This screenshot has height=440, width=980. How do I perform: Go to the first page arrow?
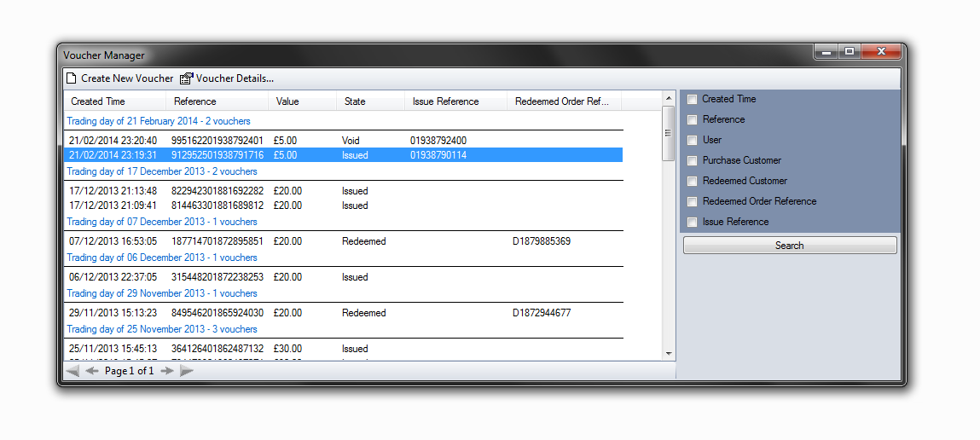point(72,371)
